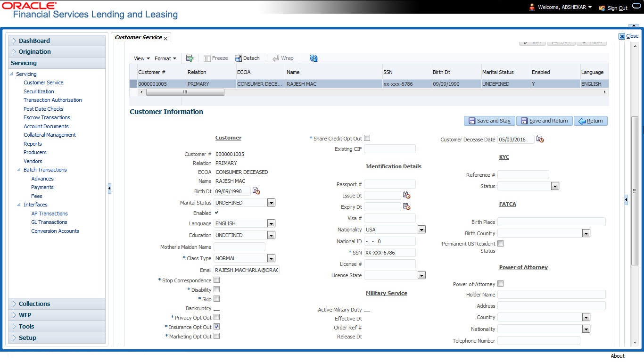The height and width of the screenshot is (362, 644).
Task: Open the License State dropdown
Action: click(x=421, y=275)
